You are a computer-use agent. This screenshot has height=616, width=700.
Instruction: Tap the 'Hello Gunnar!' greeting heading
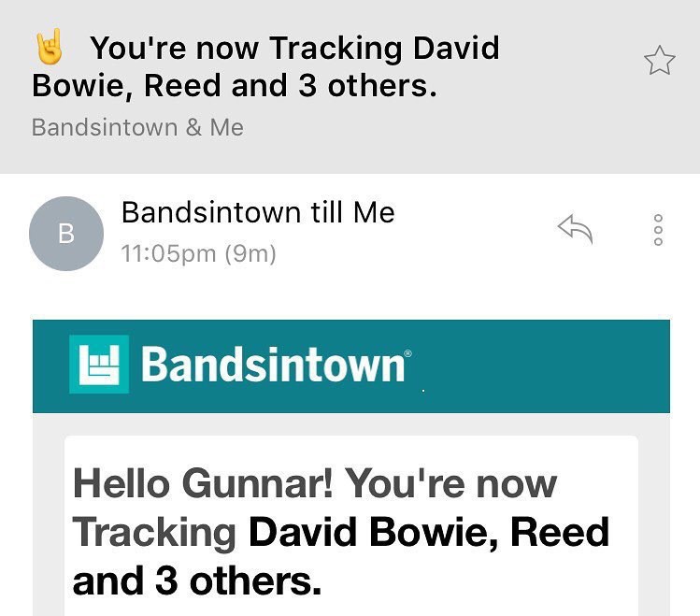[203, 483]
